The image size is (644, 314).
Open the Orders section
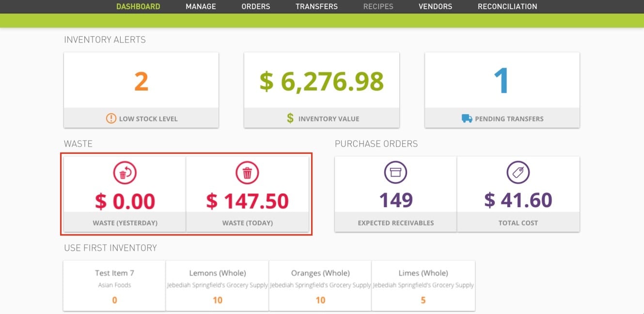point(255,6)
